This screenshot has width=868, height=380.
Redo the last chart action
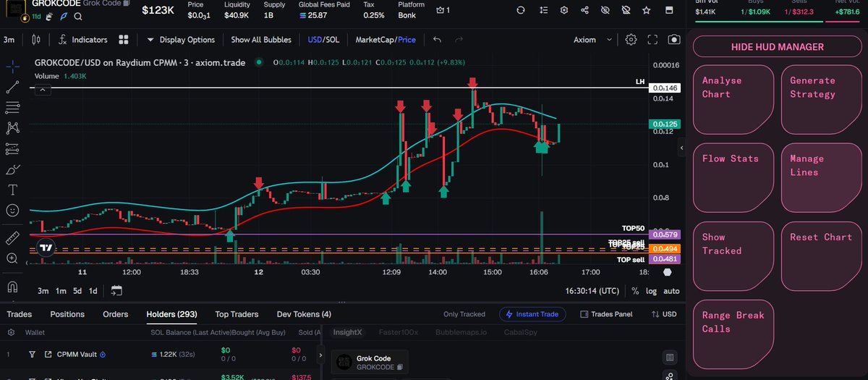tap(458, 40)
